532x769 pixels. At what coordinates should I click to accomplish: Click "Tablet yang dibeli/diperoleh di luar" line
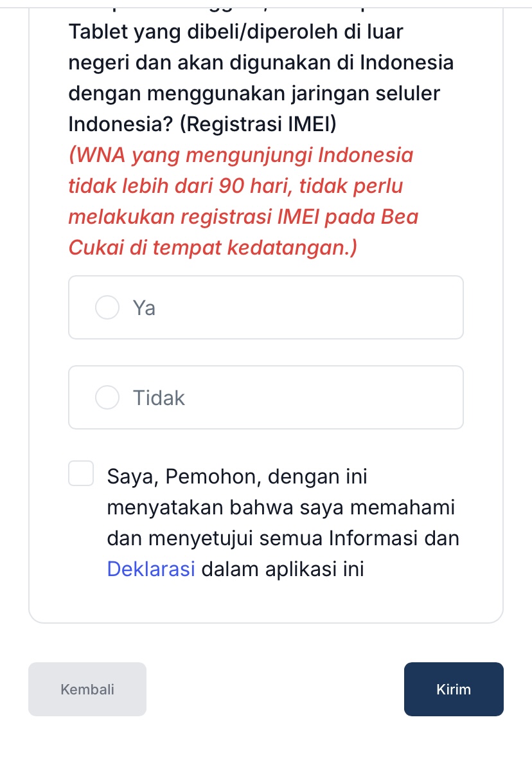(236, 32)
